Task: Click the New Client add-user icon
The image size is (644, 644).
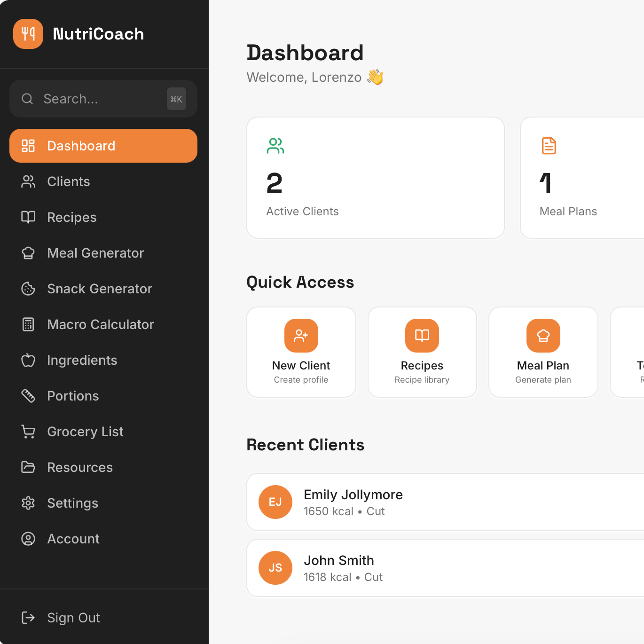Action: point(301,336)
